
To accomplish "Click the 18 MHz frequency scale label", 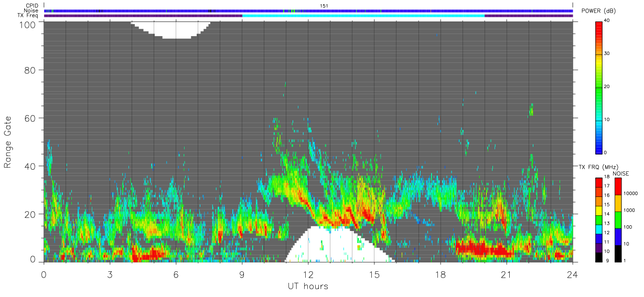I will tap(607, 178).
